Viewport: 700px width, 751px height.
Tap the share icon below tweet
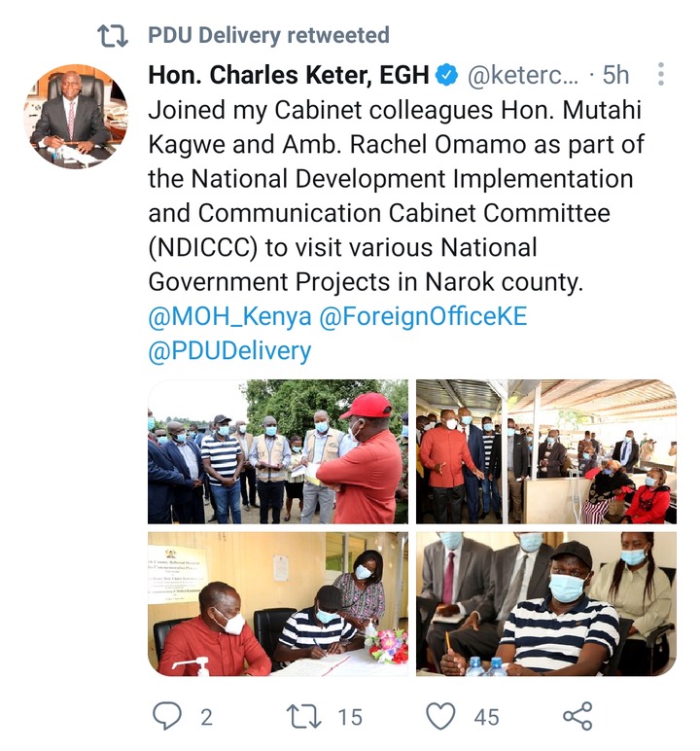click(577, 716)
